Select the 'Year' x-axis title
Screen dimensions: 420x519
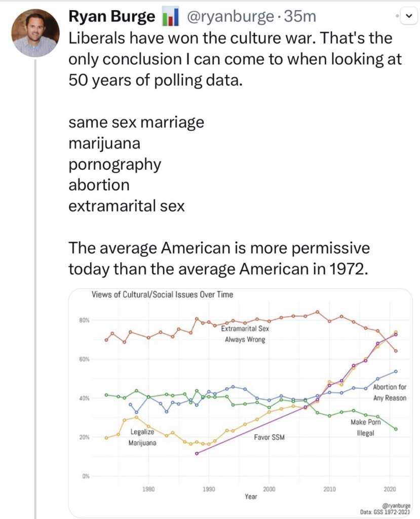pyautogui.click(x=251, y=497)
